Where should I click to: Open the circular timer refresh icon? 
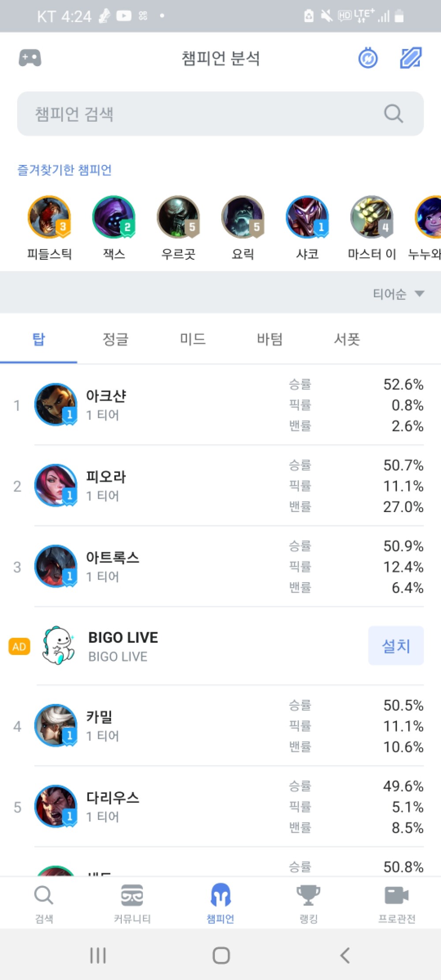click(368, 58)
